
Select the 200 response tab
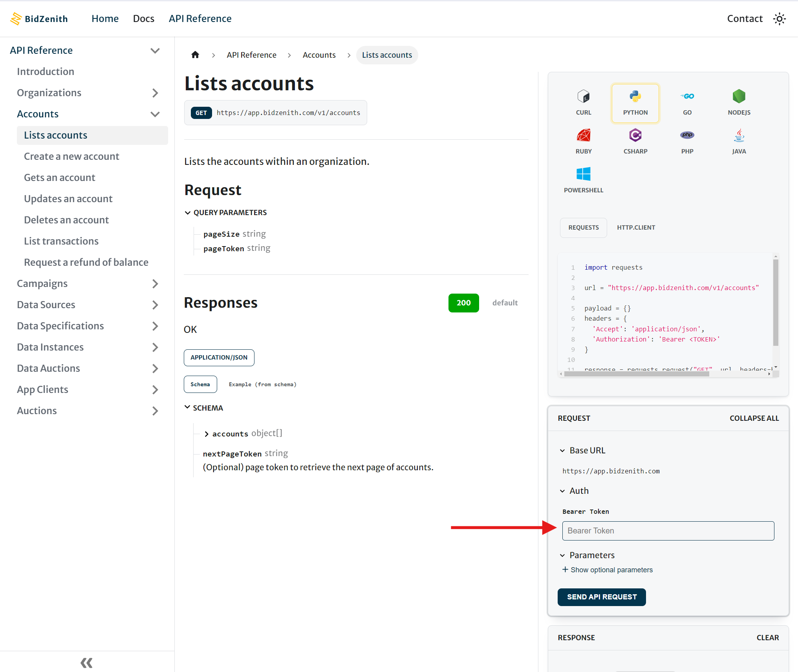463,303
